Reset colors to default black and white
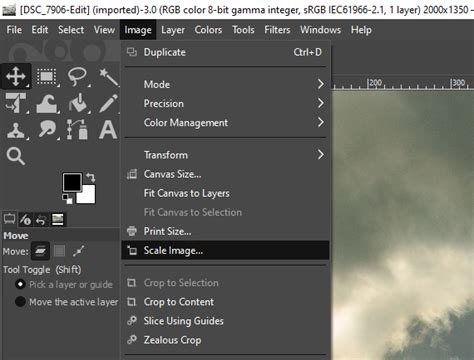This screenshot has height=360, width=474. pyautogui.click(x=67, y=199)
